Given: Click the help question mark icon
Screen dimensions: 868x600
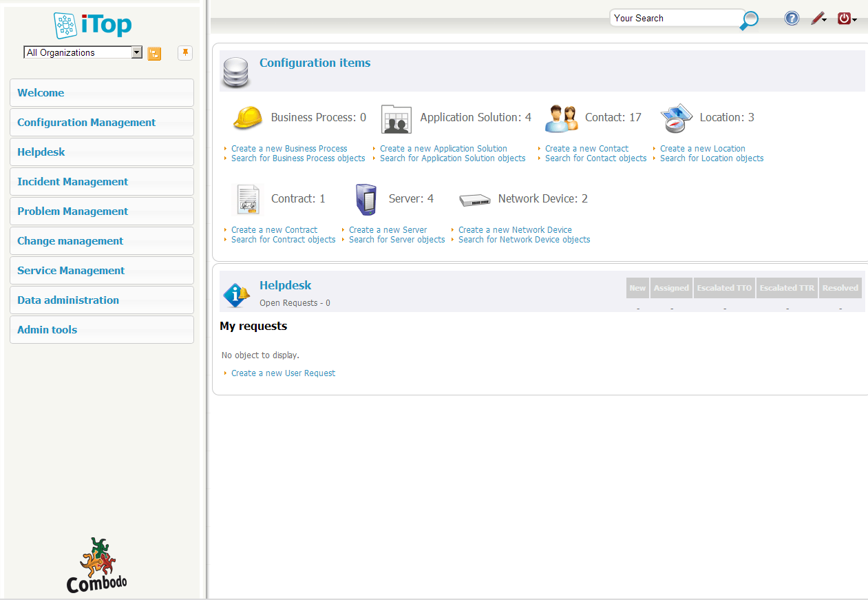Looking at the screenshot, I should [x=792, y=18].
